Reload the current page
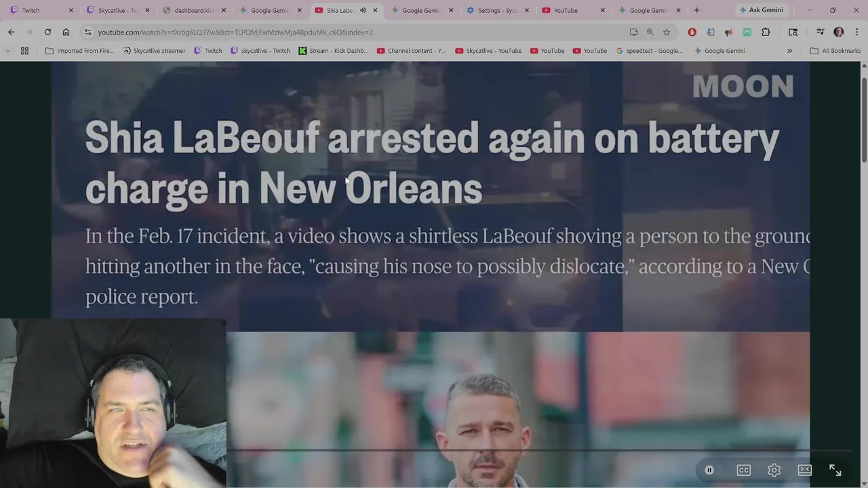 tap(47, 32)
